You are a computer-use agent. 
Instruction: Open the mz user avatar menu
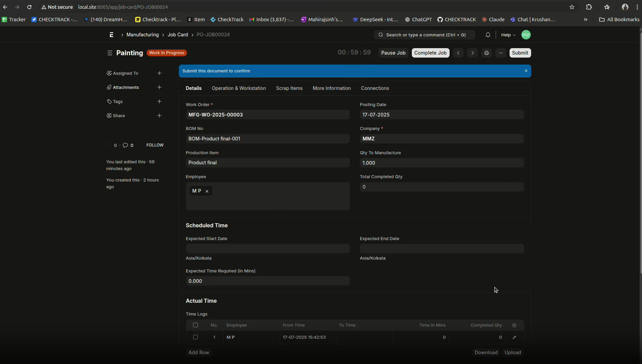tap(526, 35)
